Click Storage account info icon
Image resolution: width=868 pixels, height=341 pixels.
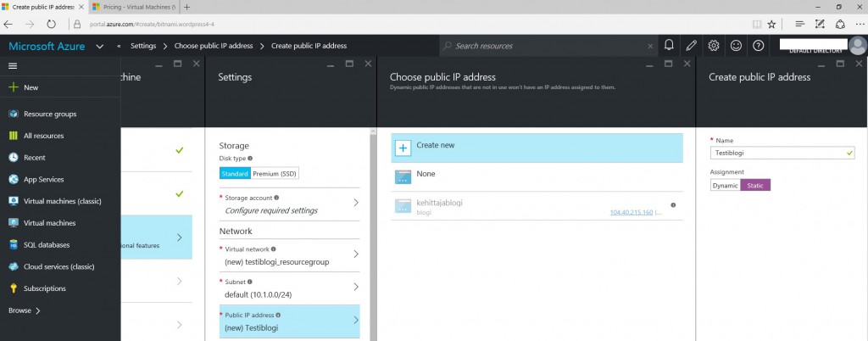coord(276,198)
